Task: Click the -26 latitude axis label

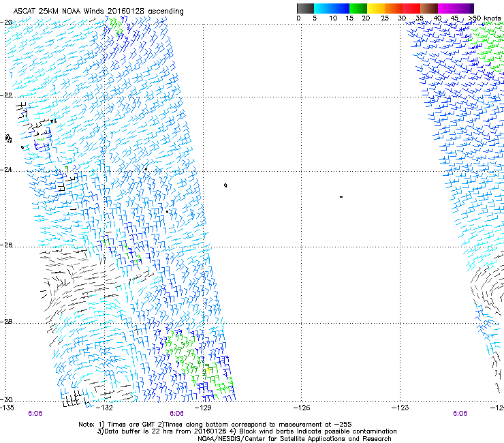Action: 6,245
